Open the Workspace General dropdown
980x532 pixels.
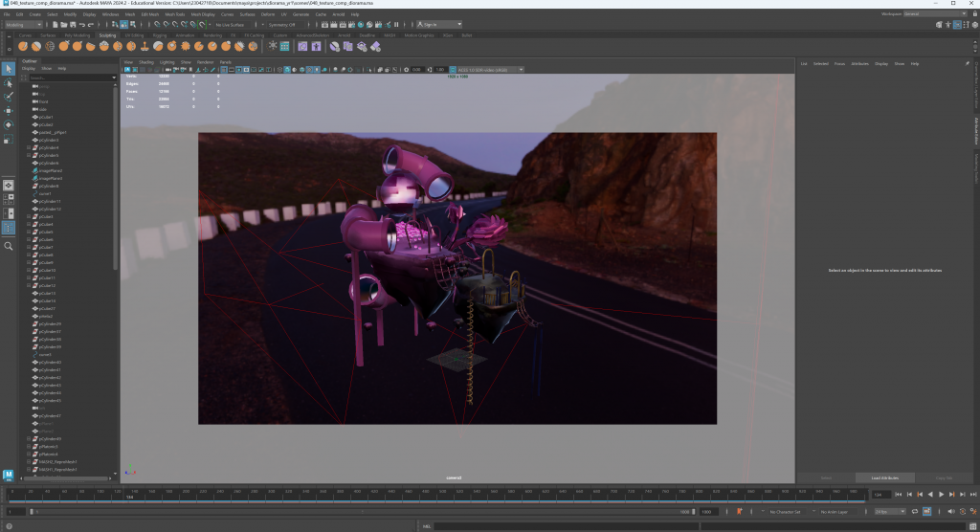point(934,13)
